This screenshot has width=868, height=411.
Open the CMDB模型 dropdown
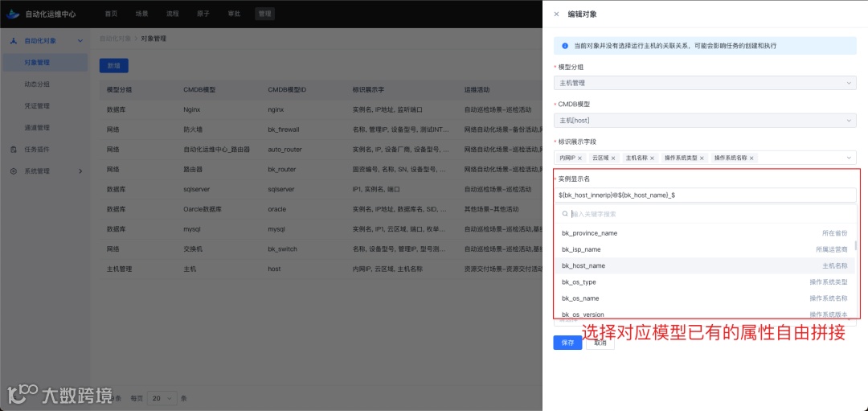[705, 120]
